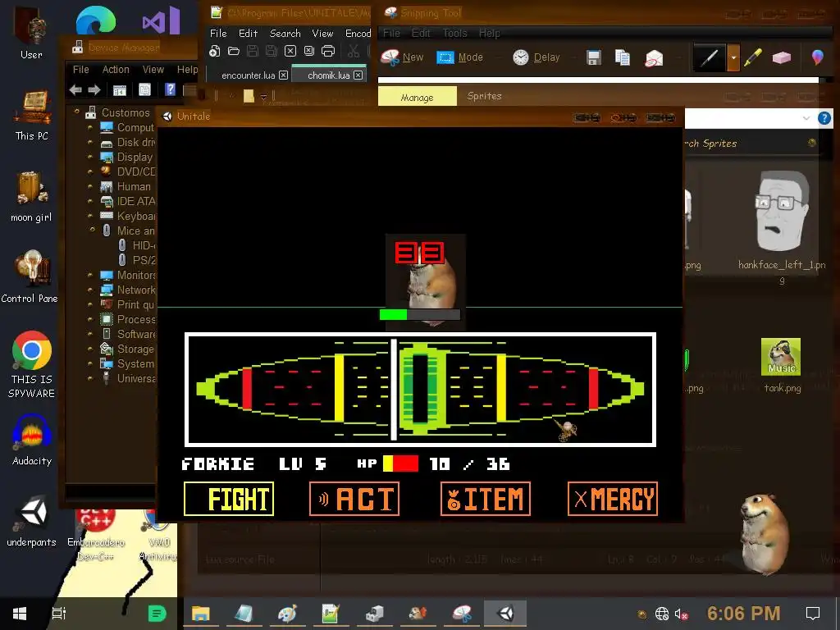Switch to the Manage ribbon tab

(x=418, y=97)
